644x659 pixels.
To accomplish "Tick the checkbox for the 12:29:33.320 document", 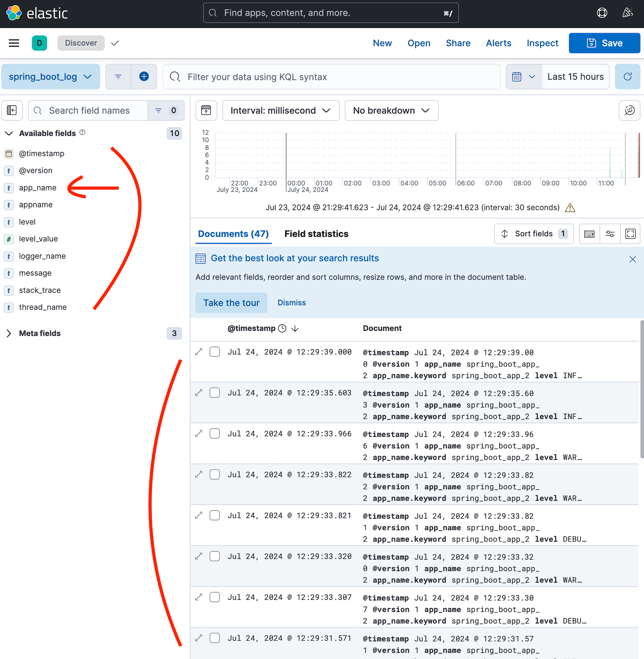I will tap(215, 556).
